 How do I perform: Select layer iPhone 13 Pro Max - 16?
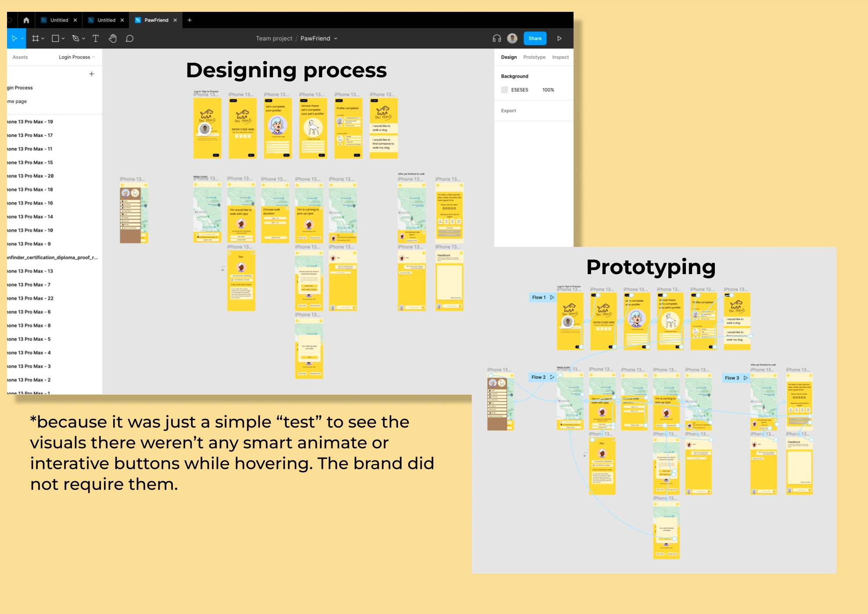point(54,203)
